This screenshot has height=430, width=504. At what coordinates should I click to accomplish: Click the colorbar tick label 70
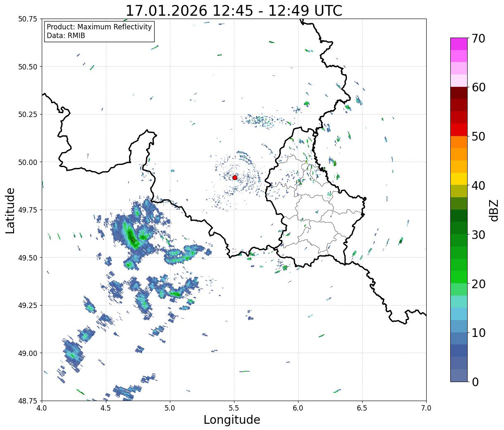[x=478, y=38]
